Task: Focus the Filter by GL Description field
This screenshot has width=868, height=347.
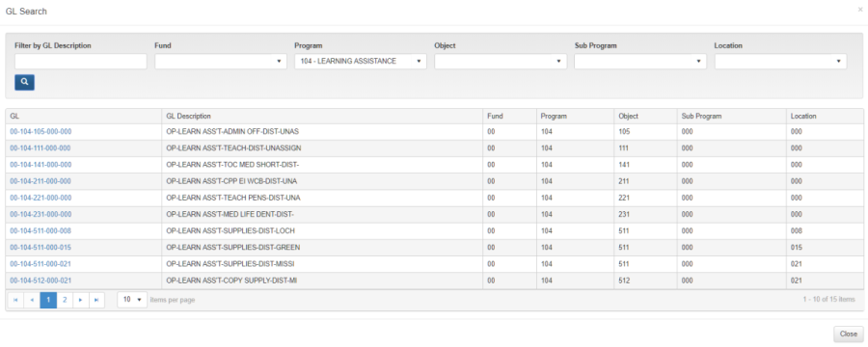Action: coord(81,62)
